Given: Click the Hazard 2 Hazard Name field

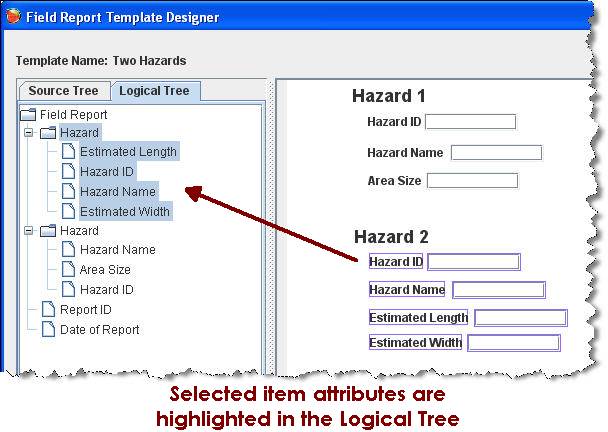Looking at the screenshot, I should point(498,290).
